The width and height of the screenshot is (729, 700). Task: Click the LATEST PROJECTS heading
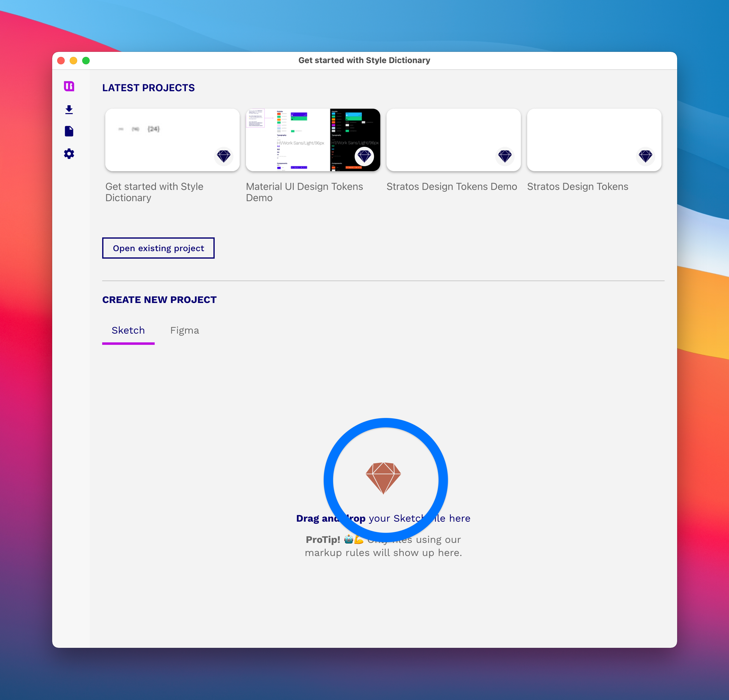coord(148,88)
